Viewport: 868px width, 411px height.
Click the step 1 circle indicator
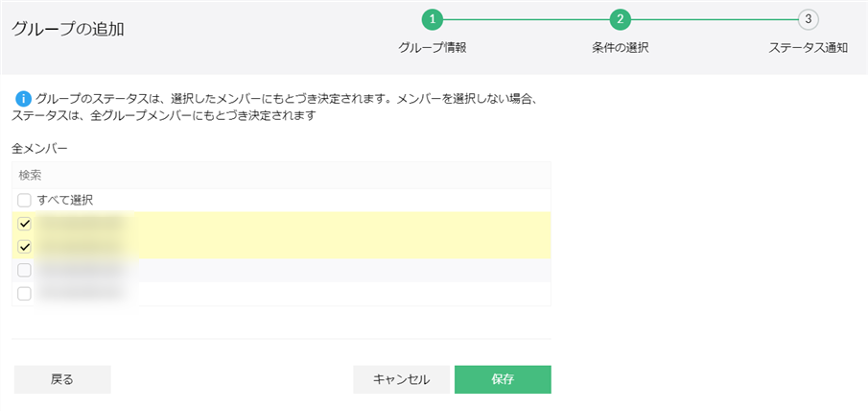click(433, 19)
